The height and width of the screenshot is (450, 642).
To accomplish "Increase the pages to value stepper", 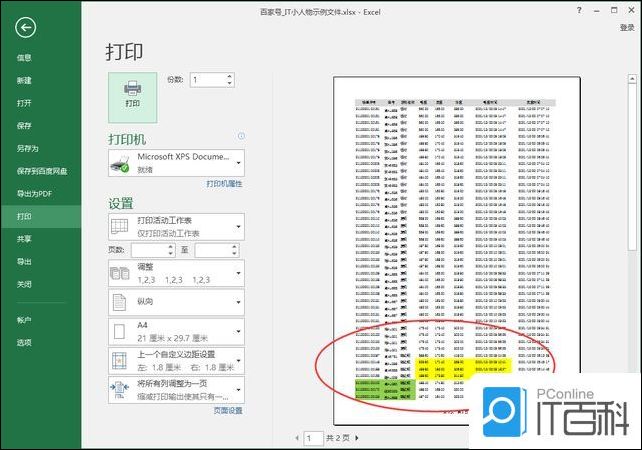I will [235, 247].
